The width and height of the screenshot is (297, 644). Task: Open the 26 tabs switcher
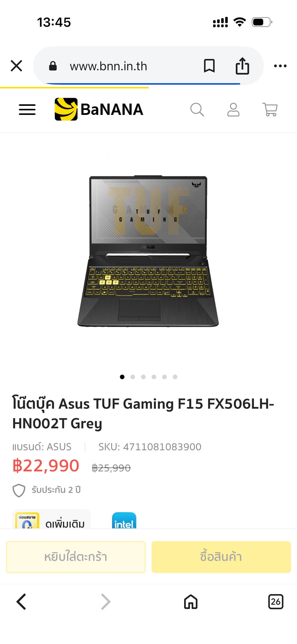(276, 602)
